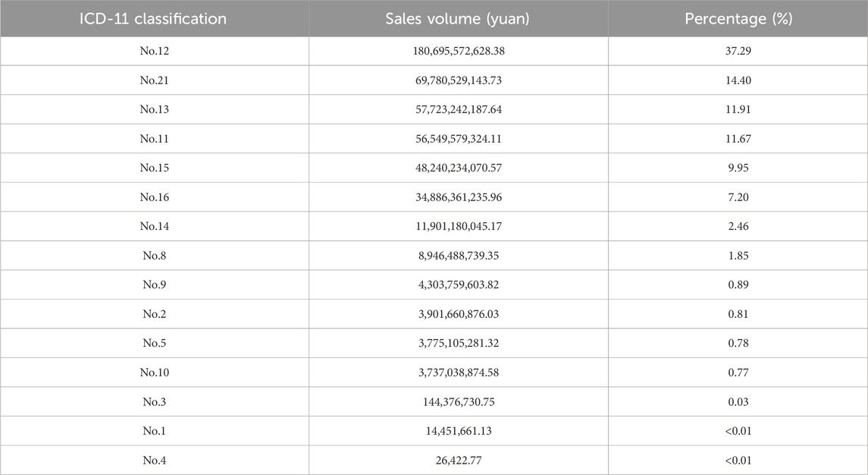Select the cell labeled No.1
Image resolution: width=868 pixels, height=475 pixels.
point(155,431)
